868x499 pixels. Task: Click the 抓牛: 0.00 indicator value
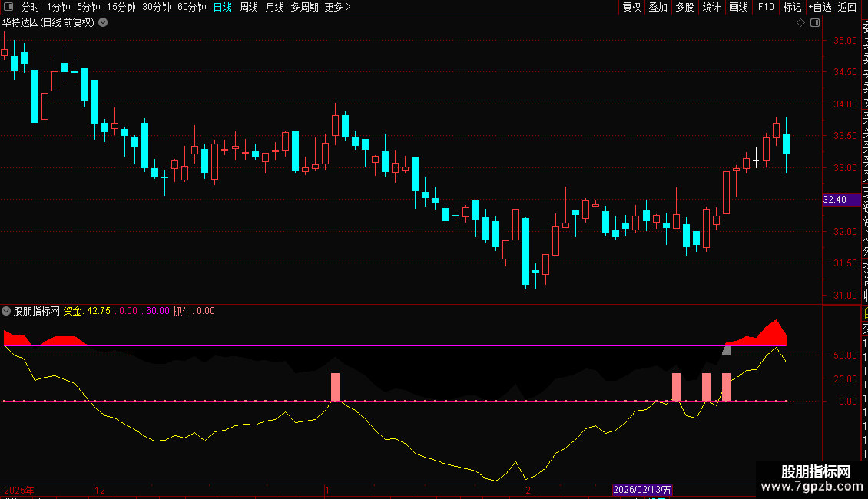tap(194, 311)
